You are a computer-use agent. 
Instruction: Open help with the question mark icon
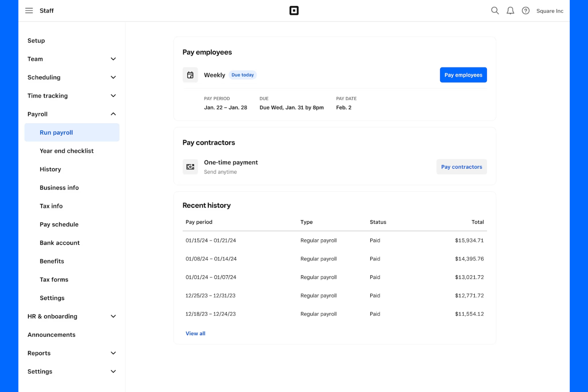pyautogui.click(x=526, y=11)
